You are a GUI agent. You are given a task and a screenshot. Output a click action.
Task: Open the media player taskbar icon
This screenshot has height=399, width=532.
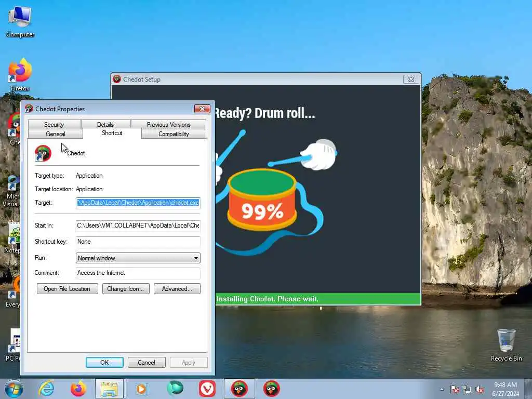coord(141,389)
